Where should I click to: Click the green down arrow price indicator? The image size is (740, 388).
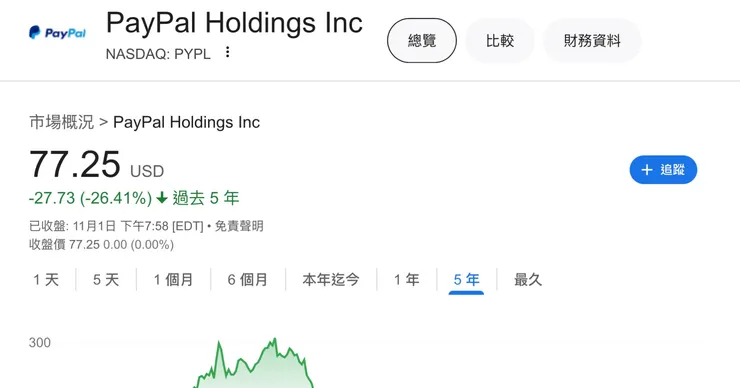click(162, 198)
